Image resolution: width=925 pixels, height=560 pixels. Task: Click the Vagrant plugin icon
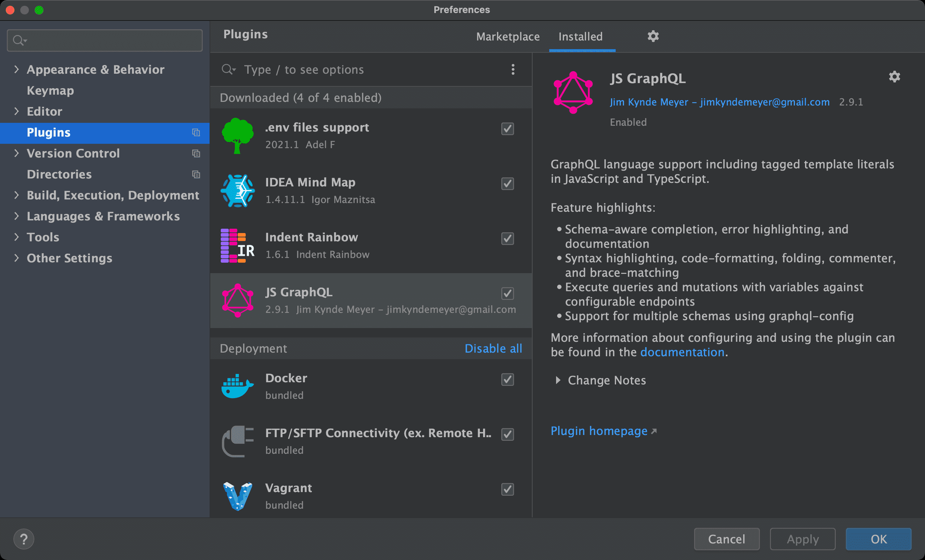236,495
